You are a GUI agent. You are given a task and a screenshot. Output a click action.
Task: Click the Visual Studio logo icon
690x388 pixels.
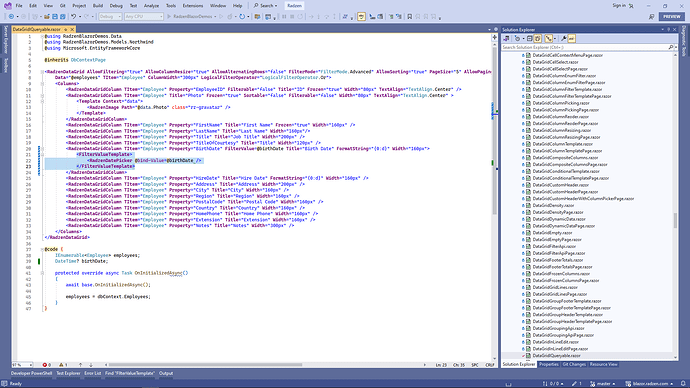7,6
